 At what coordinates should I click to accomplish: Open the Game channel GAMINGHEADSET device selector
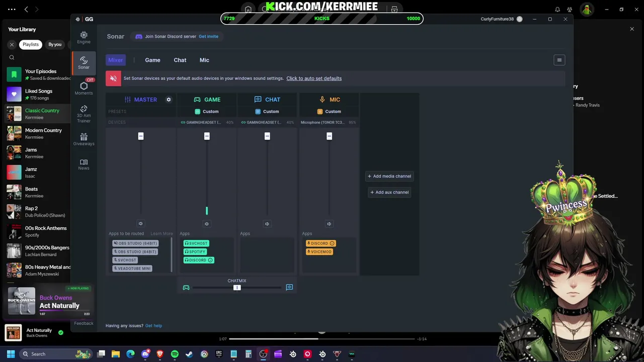[x=207, y=122]
